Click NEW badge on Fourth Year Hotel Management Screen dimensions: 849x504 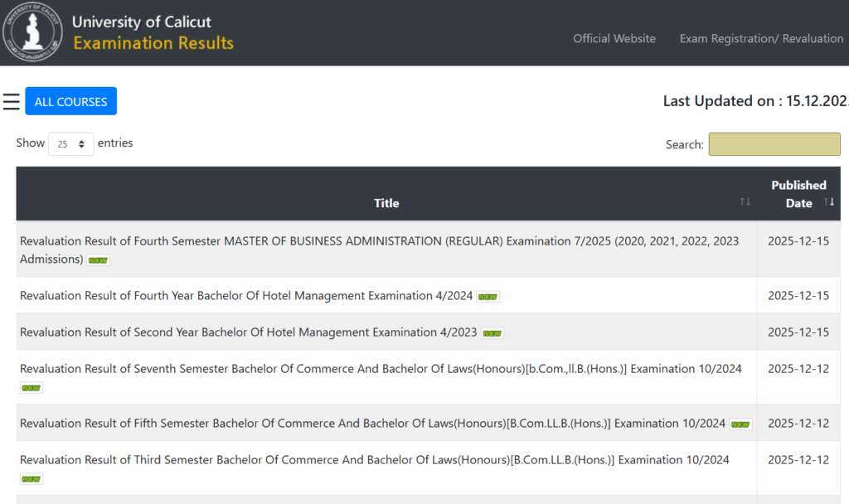[x=488, y=297]
